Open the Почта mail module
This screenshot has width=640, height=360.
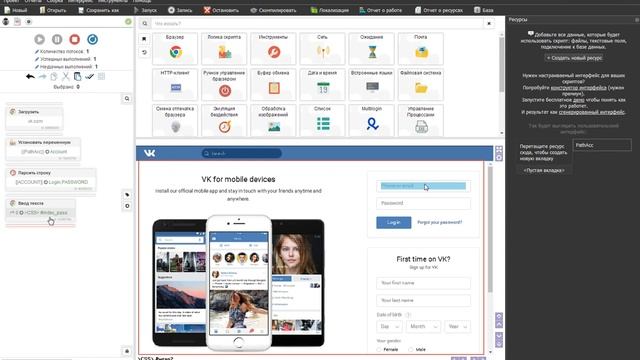(421, 49)
